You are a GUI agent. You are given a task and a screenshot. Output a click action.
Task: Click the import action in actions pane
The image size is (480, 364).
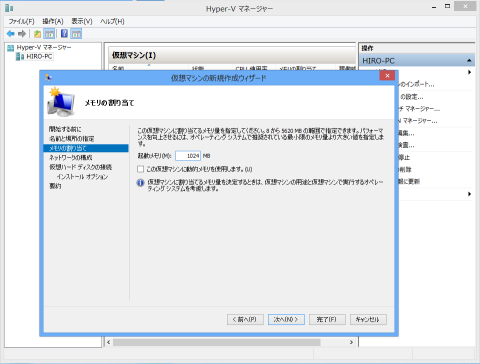[x=417, y=84]
